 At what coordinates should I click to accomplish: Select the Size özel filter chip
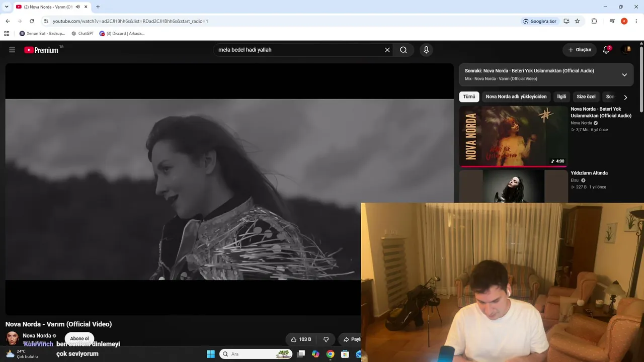(586, 97)
